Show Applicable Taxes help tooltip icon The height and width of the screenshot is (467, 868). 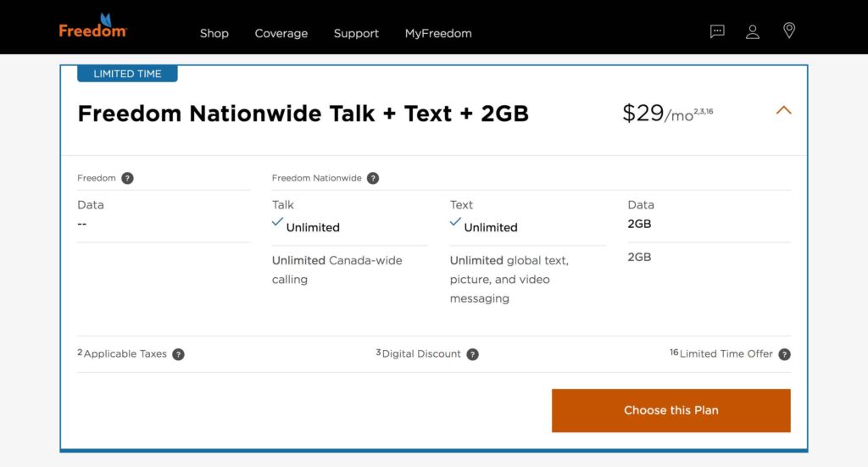tap(178, 354)
